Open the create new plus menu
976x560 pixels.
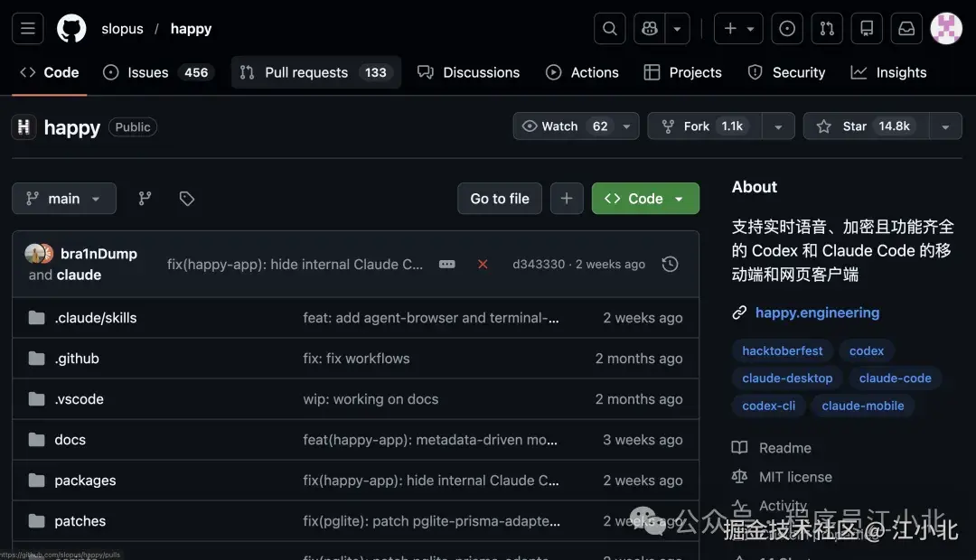coord(738,29)
